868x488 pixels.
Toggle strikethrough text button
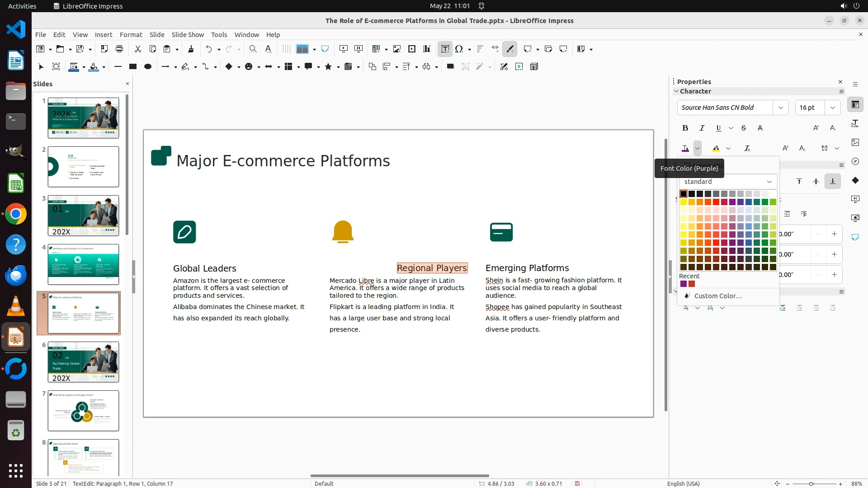pos(744,128)
